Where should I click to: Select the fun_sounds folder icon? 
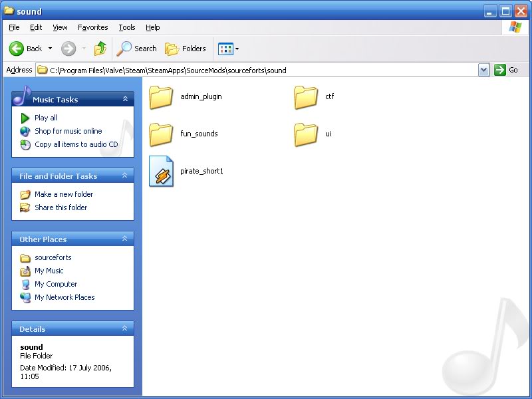(161, 134)
